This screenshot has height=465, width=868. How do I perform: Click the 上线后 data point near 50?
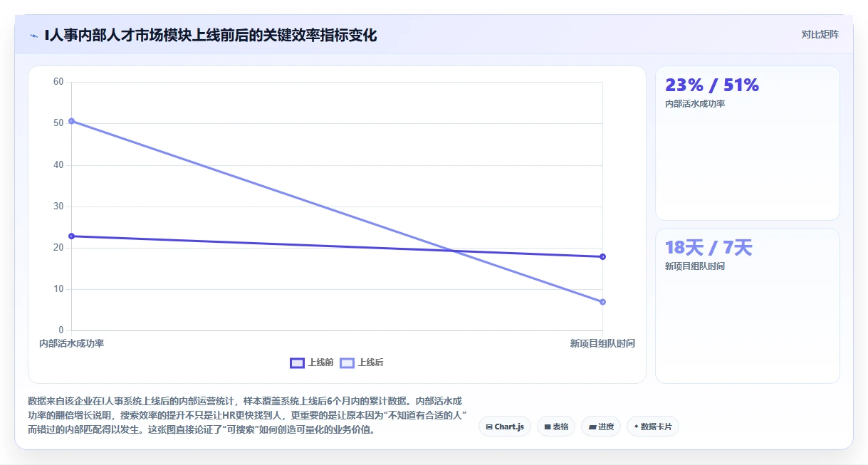point(72,121)
